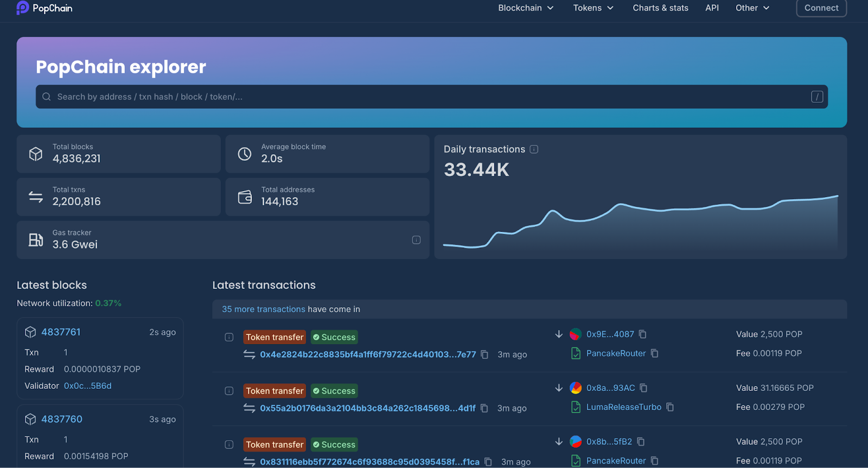Copy the 0x4e2824b2 transaction hash
Image resolution: width=868 pixels, height=468 pixels.
pyautogui.click(x=484, y=355)
